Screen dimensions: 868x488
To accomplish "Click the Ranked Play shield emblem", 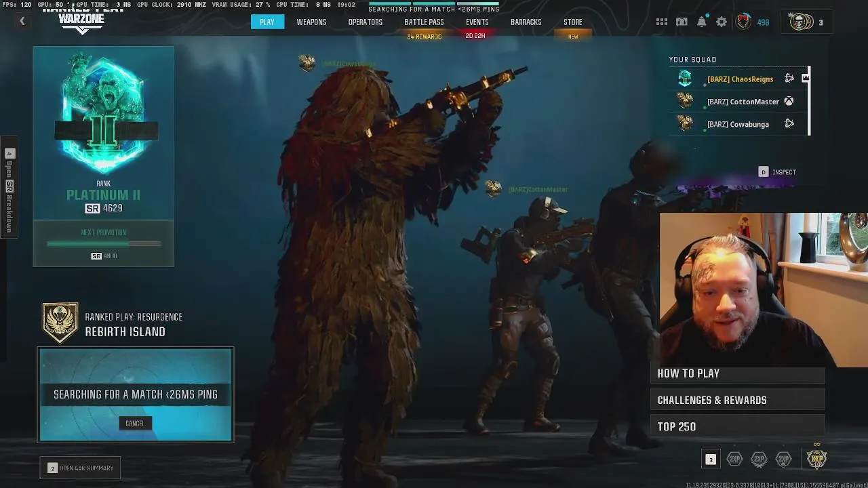I will [60, 323].
